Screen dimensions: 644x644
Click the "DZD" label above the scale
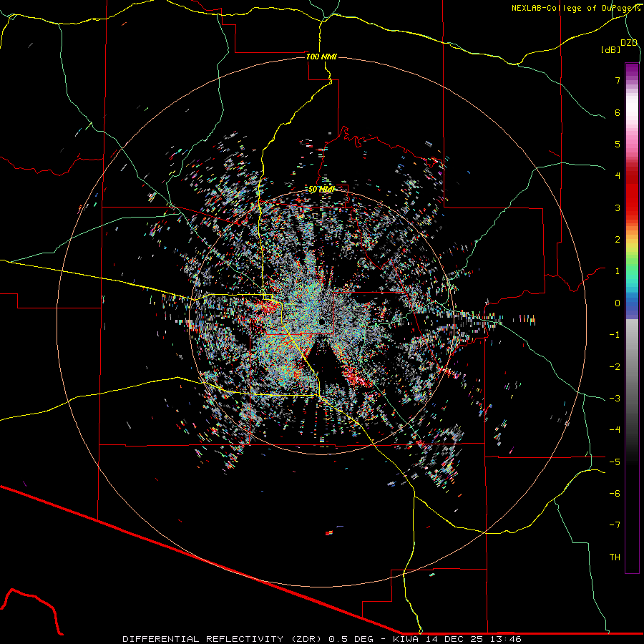pos(629,43)
